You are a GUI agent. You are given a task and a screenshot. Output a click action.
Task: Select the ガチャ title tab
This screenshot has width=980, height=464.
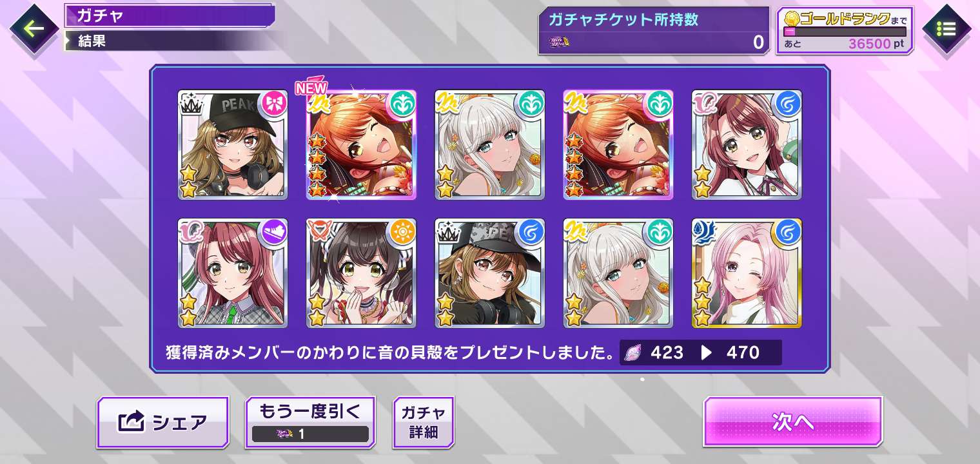coord(170,15)
